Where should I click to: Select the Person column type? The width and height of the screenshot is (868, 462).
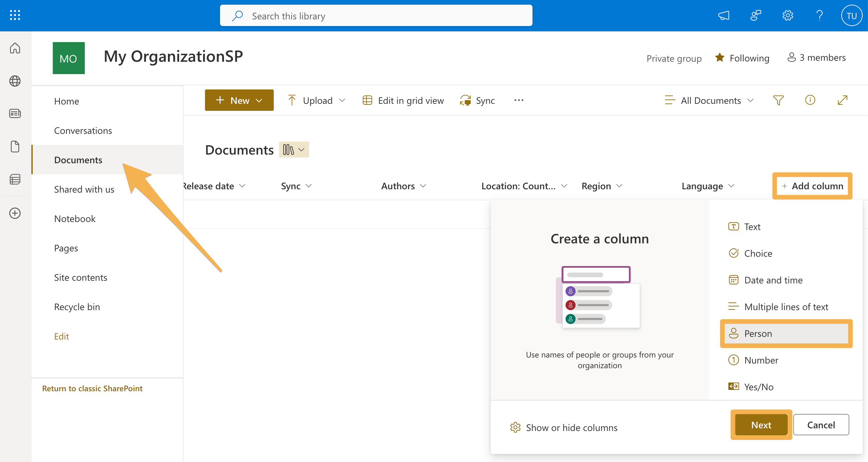point(787,333)
